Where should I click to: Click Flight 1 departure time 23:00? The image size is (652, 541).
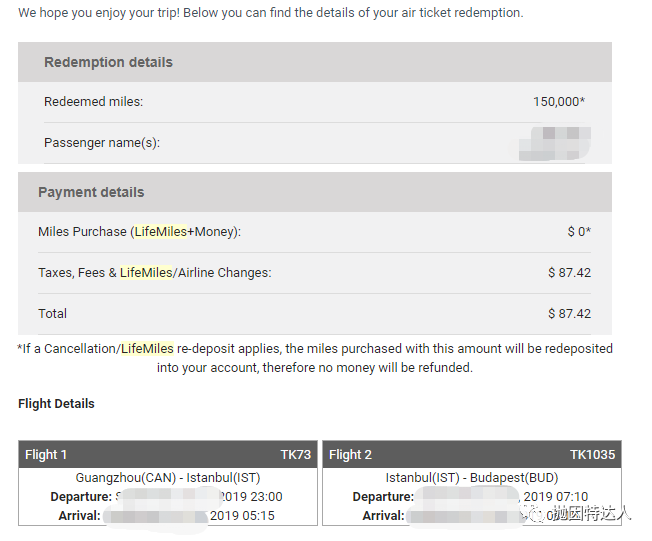[266, 497]
